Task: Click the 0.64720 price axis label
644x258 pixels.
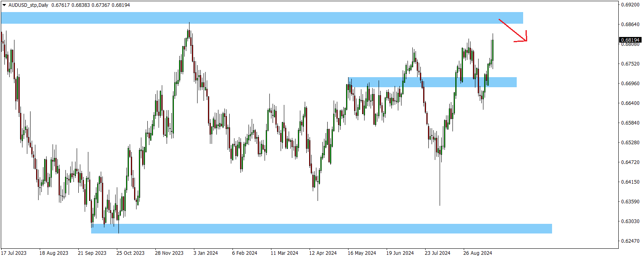Action: (x=630, y=162)
